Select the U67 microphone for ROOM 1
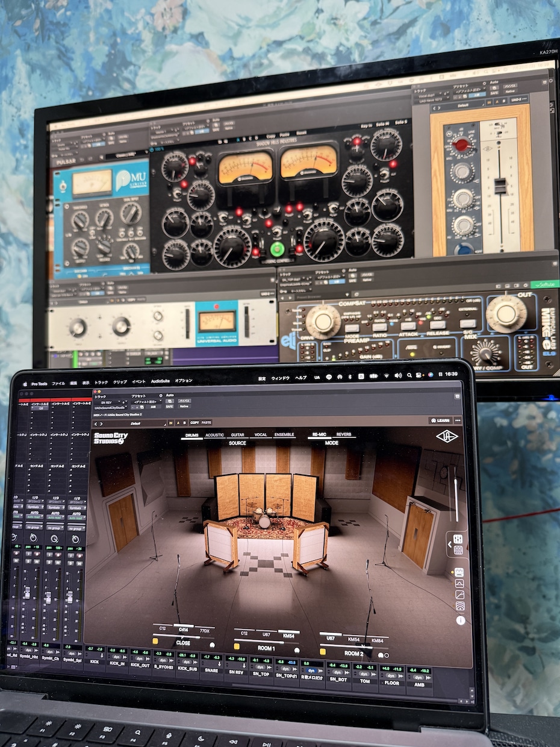 (266, 635)
